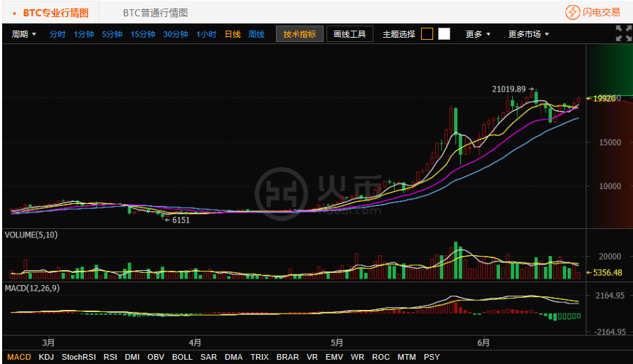Choose the StochRSI indicator
This screenshot has height=364, width=633.
tap(78, 357)
